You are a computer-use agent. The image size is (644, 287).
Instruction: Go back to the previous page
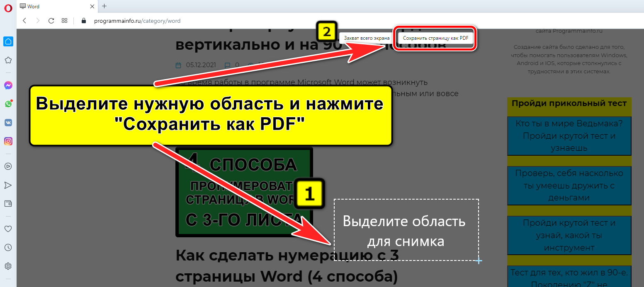point(24,21)
